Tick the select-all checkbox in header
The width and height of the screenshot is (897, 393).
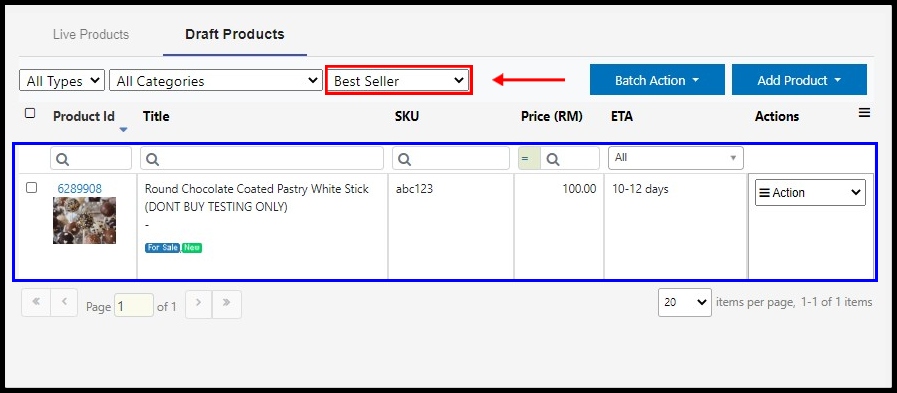(x=30, y=113)
